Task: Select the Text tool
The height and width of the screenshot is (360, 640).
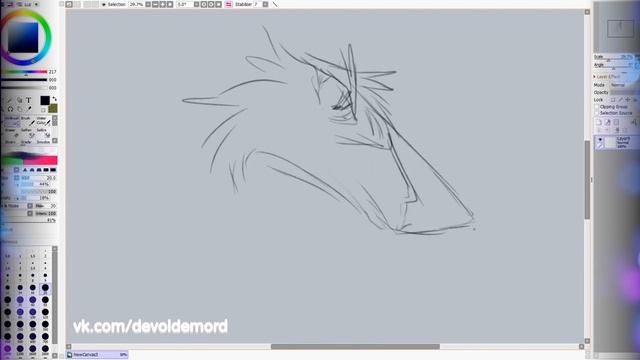Action: (29, 100)
